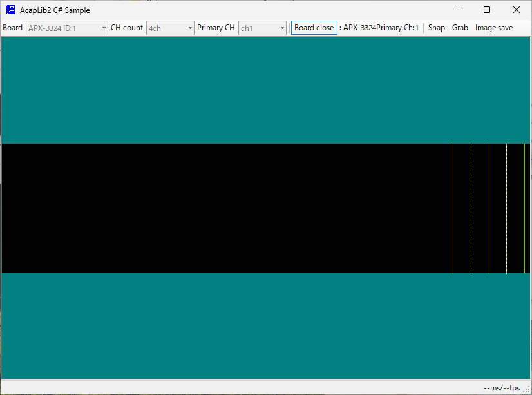Viewport: 532px width, 395px height.
Task: Click Snap to capture a single frame
Action: pyautogui.click(x=436, y=28)
